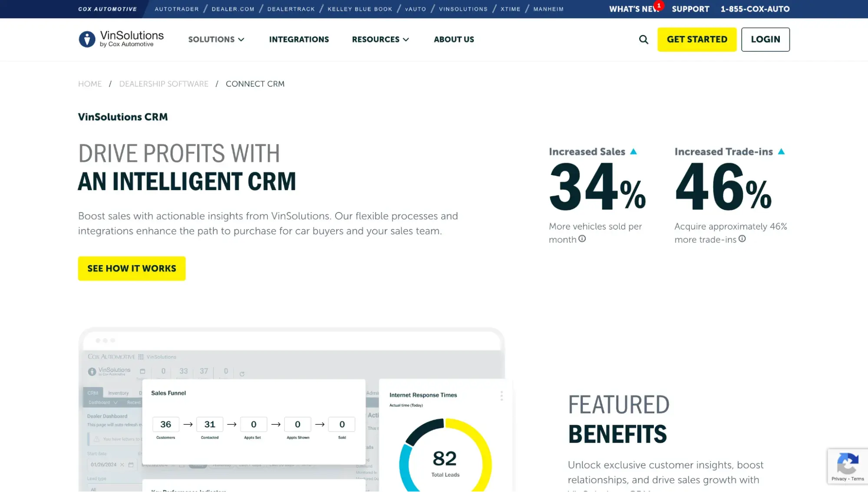
Task: Click the Cox Automotive app grid icon in dashboard
Action: pos(141,357)
